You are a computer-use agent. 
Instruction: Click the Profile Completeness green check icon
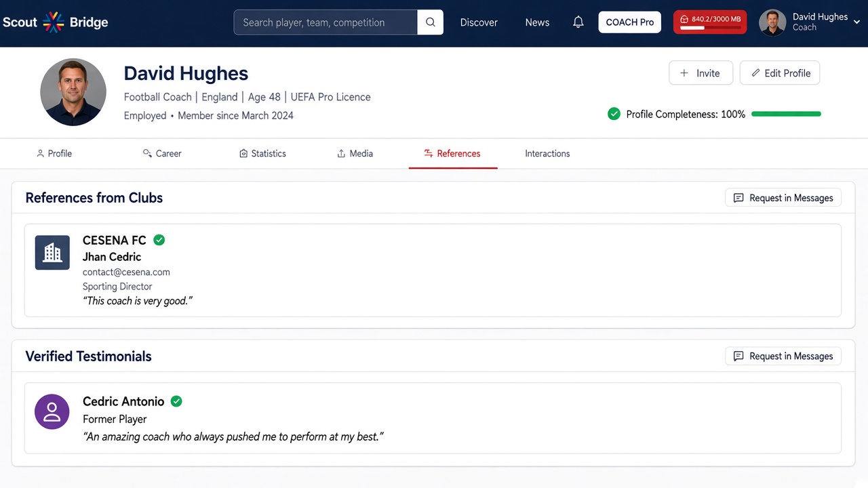[x=614, y=114]
